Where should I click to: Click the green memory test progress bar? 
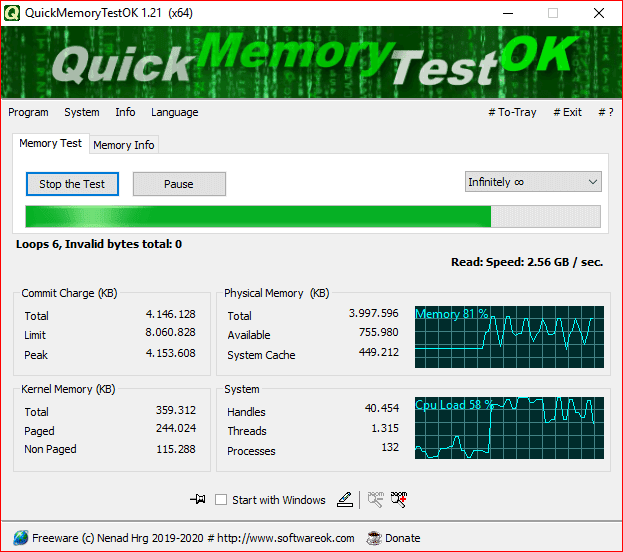tap(313, 216)
